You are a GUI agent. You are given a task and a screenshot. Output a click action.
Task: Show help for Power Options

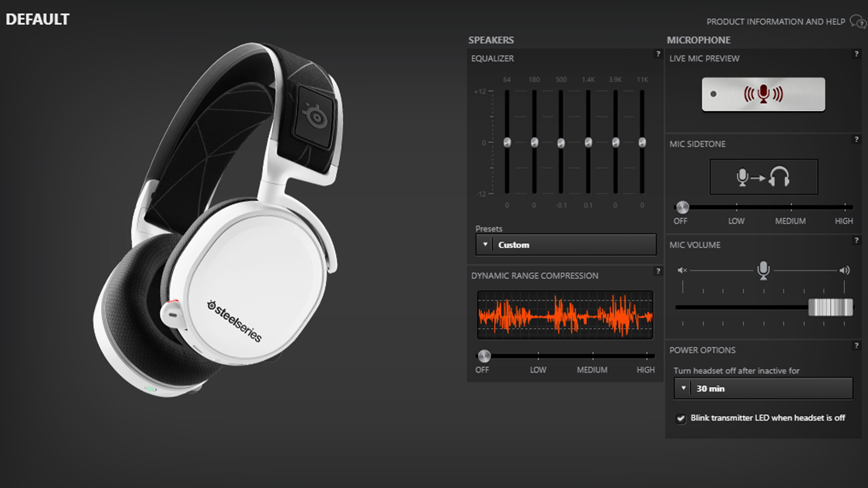pos(856,346)
